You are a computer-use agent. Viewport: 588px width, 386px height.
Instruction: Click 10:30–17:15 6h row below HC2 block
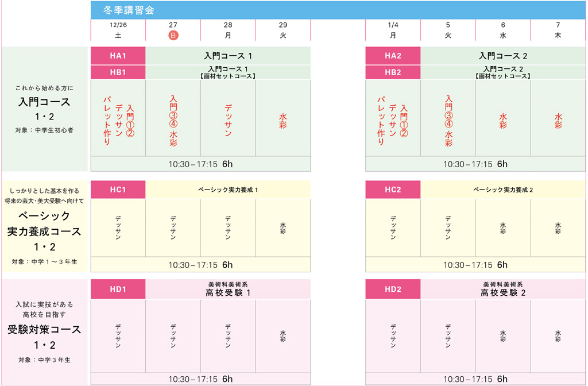(475, 265)
